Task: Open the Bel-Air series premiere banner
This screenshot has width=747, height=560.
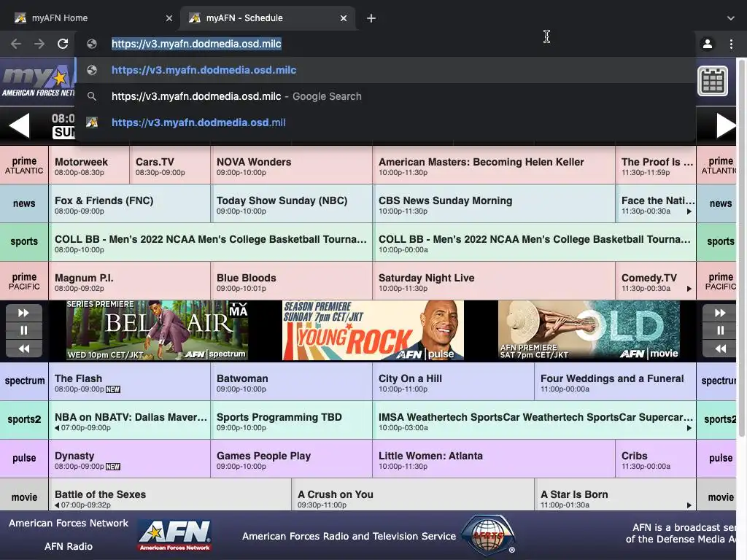Action: click(158, 330)
